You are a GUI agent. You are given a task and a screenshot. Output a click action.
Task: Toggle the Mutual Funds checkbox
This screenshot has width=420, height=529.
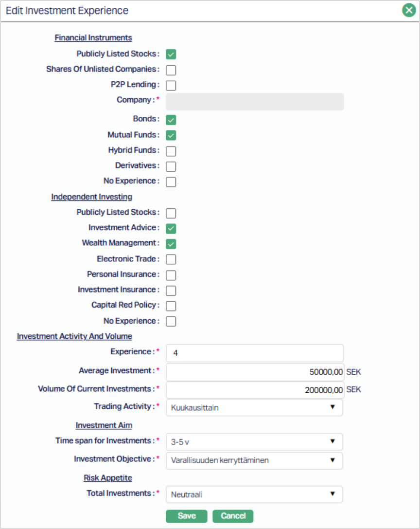point(171,135)
